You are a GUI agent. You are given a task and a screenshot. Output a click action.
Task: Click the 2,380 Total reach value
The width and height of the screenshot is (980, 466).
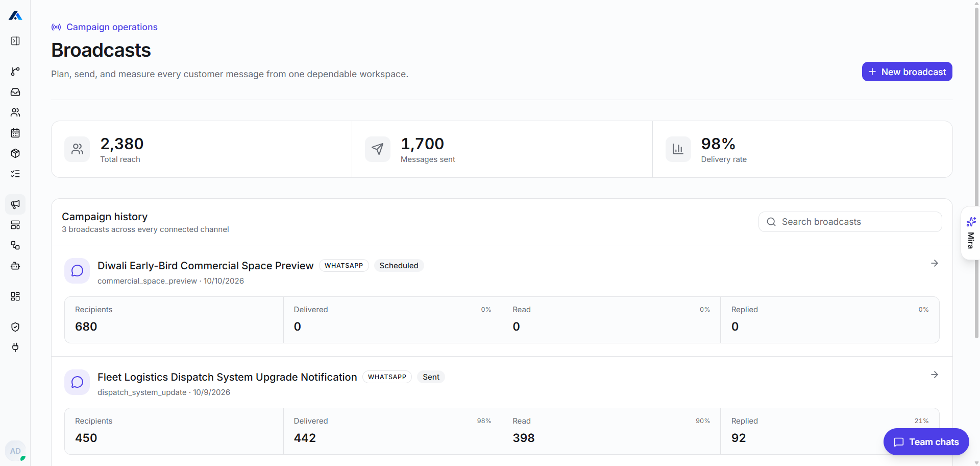pos(121,144)
